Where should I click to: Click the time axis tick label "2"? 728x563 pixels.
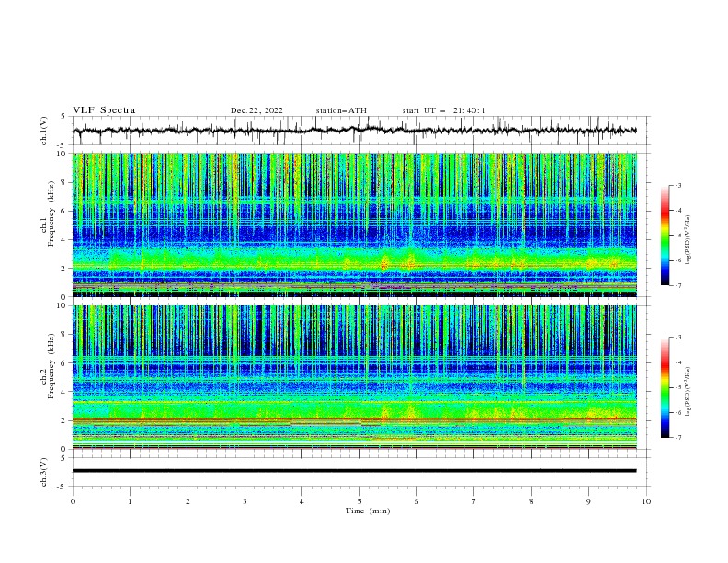(x=188, y=501)
